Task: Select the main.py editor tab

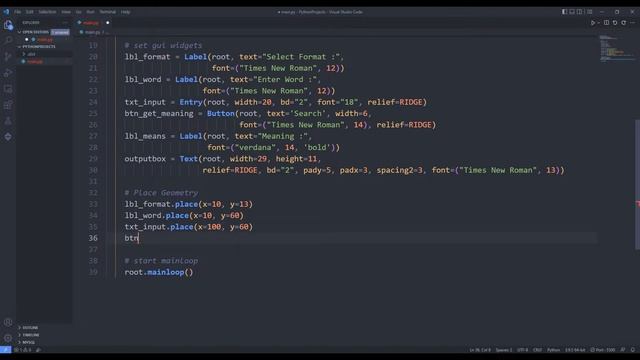Action: [x=93, y=23]
